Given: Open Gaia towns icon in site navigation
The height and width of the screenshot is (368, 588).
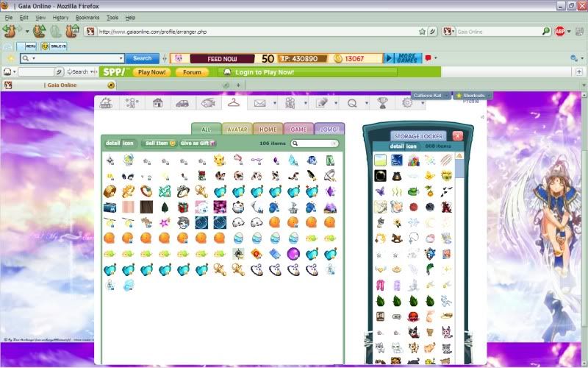Looking at the screenshot, I should coord(106,102).
